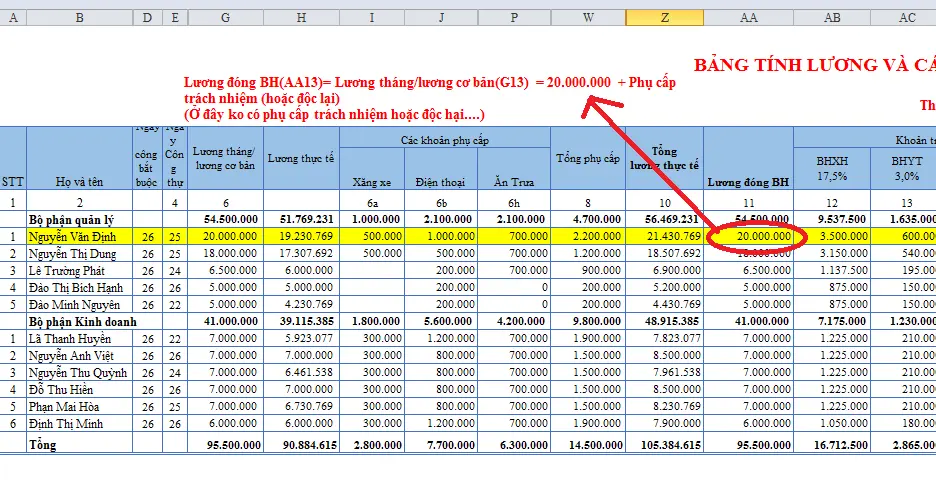Click the Điện thoại header cell

coord(441,169)
